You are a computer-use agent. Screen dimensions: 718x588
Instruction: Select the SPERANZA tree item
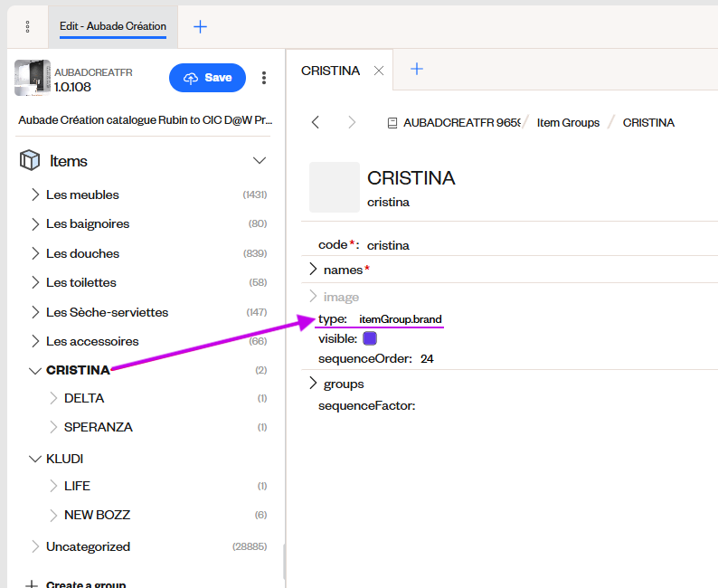(99, 427)
